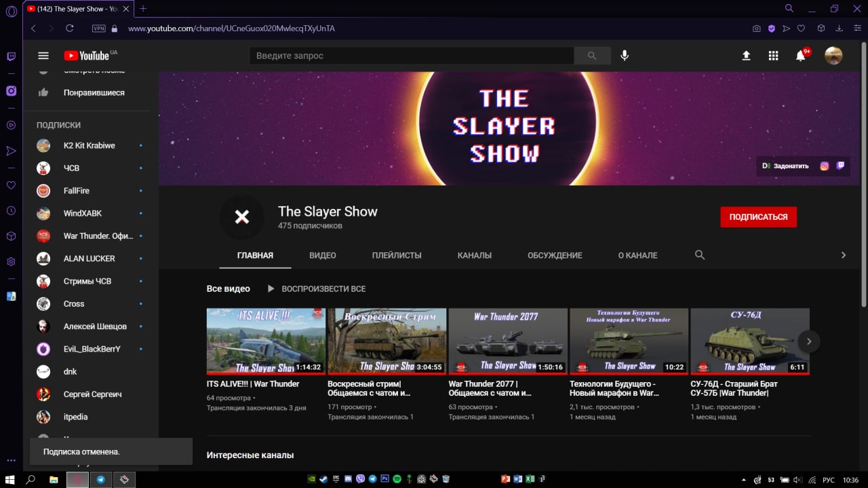Open Twitch in the Opera sidebar
The image size is (868, 488).
pos(11,57)
